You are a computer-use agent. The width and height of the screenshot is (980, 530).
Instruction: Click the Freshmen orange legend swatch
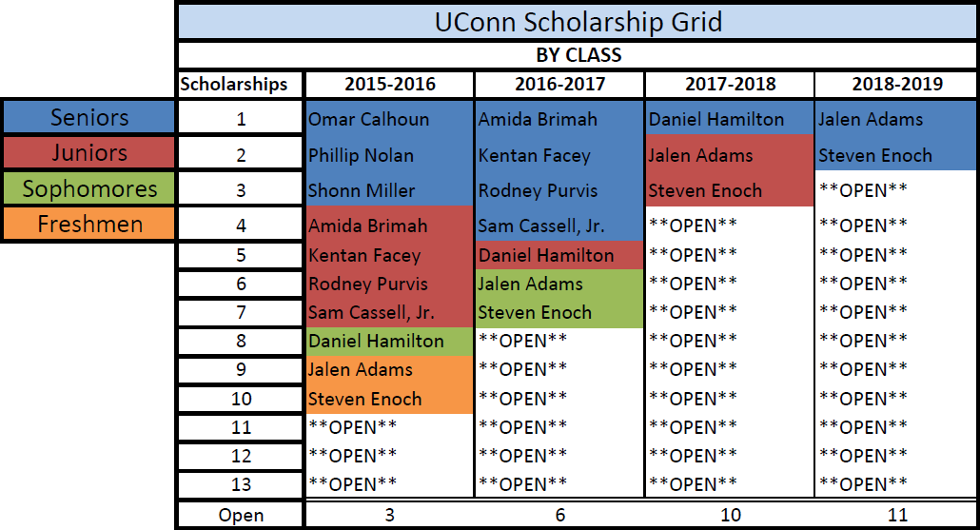tap(88, 224)
